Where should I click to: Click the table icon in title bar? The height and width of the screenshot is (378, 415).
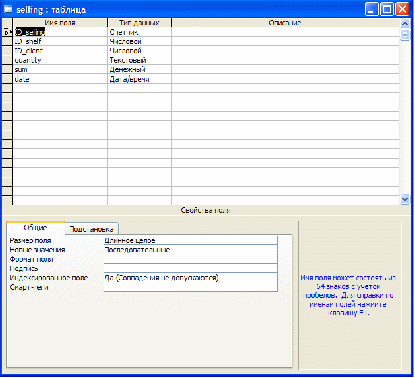pyautogui.click(x=7, y=9)
